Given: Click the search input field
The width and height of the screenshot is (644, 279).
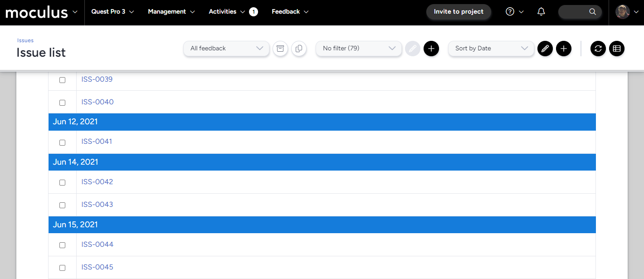Looking at the screenshot, I should coord(576,12).
